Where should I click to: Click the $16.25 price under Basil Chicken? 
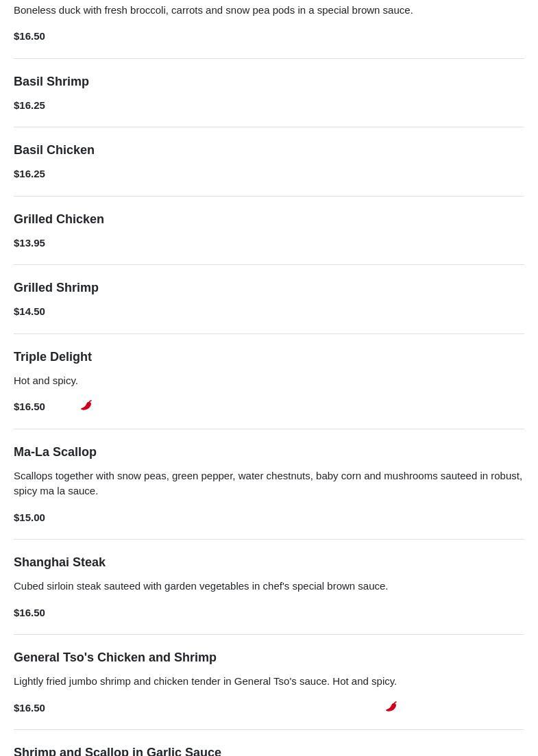coord(29,173)
